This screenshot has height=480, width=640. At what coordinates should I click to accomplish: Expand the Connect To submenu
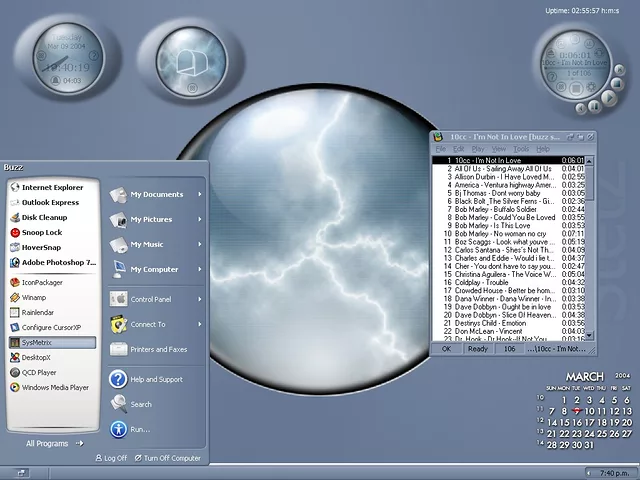click(x=200, y=324)
